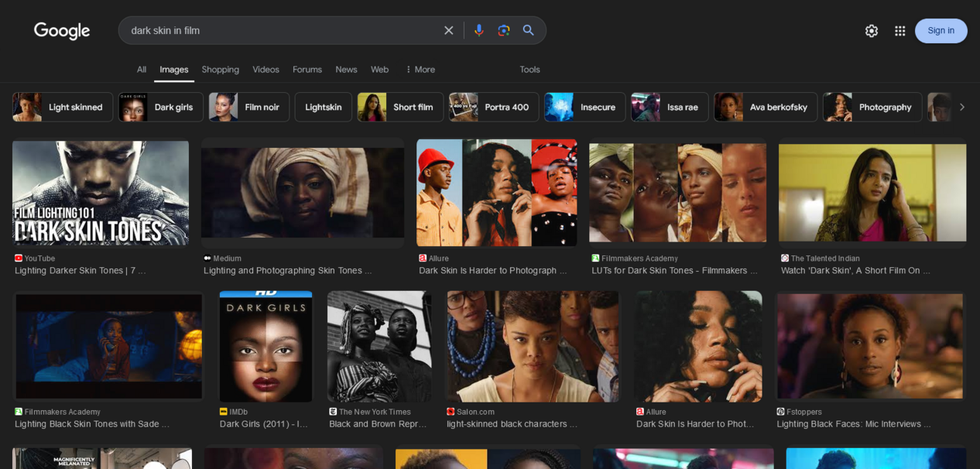Click the Sign in button

tap(941, 31)
